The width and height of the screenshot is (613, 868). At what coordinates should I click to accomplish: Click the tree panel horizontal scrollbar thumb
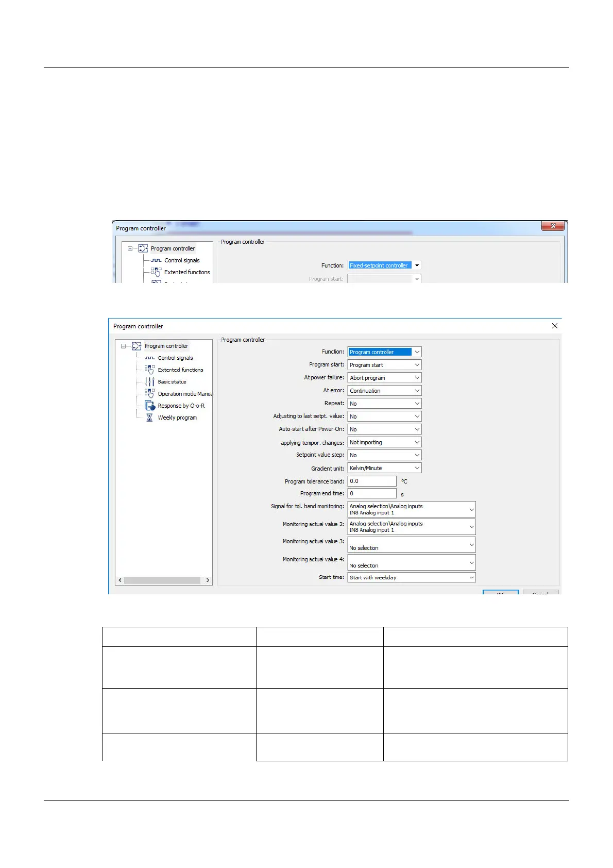tap(162, 580)
